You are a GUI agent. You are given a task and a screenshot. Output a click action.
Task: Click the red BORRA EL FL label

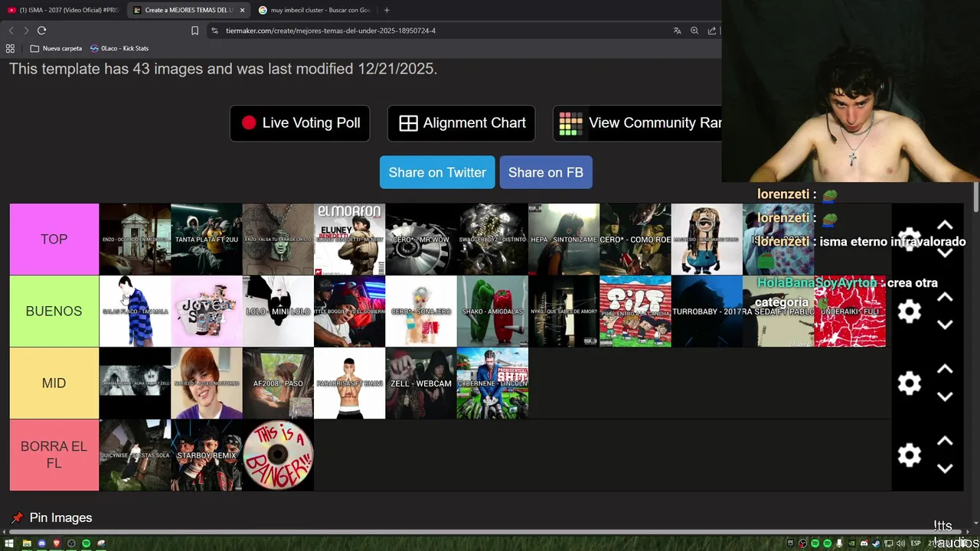click(54, 455)
